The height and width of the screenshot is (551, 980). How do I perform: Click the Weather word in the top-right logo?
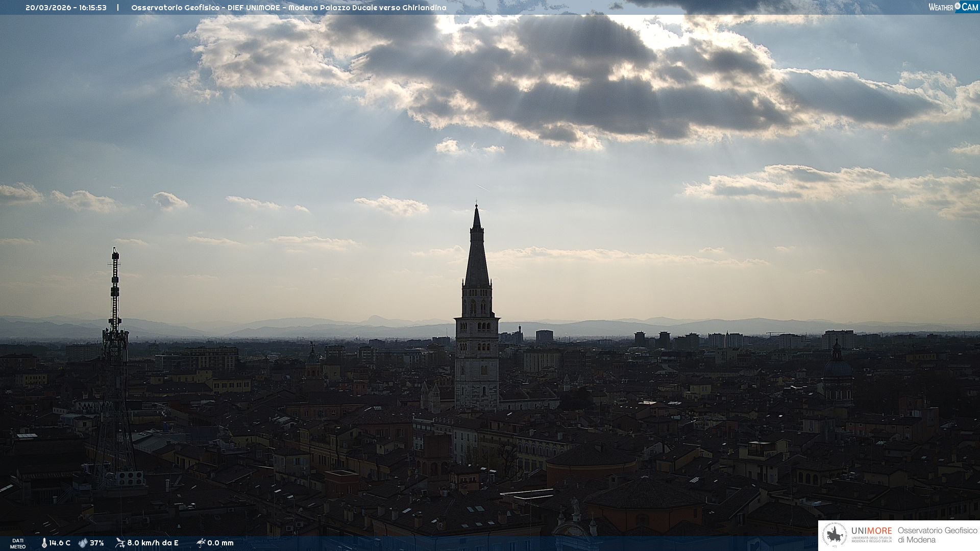941,7
